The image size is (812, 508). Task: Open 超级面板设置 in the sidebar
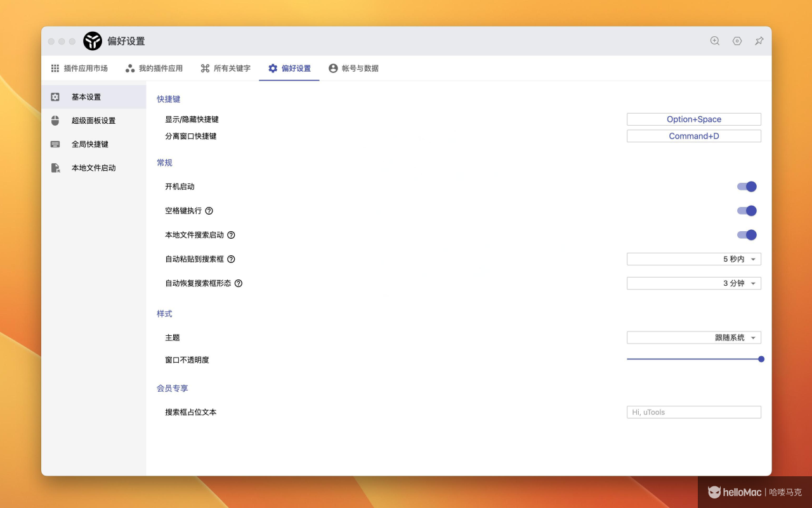(x=94, y=121)
